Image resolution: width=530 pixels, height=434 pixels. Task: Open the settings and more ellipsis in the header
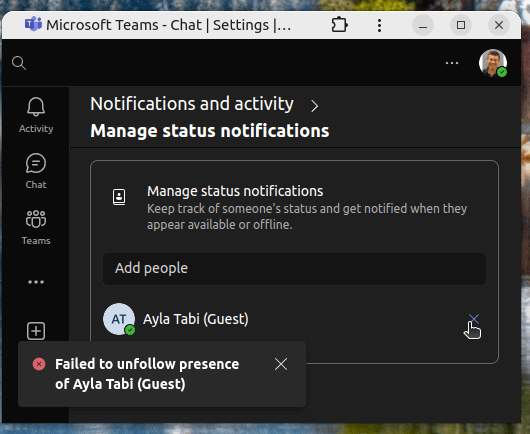tap(452, 63)
